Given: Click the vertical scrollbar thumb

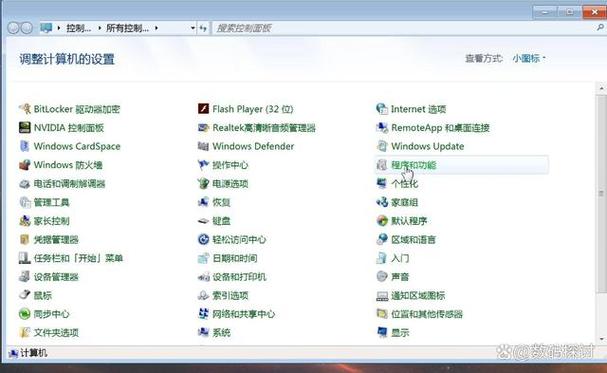Looking at the screenshot, I should [x=601, y=193].
